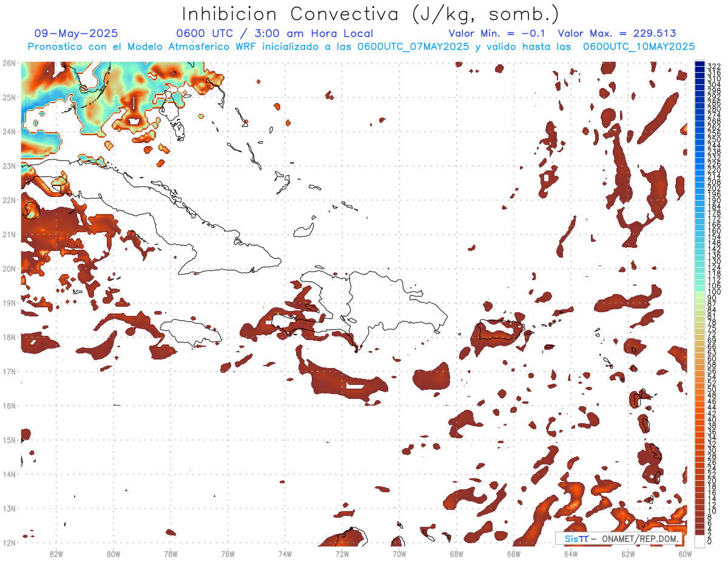
Task: Click the 16N latitude label
Action: [9, 405]
